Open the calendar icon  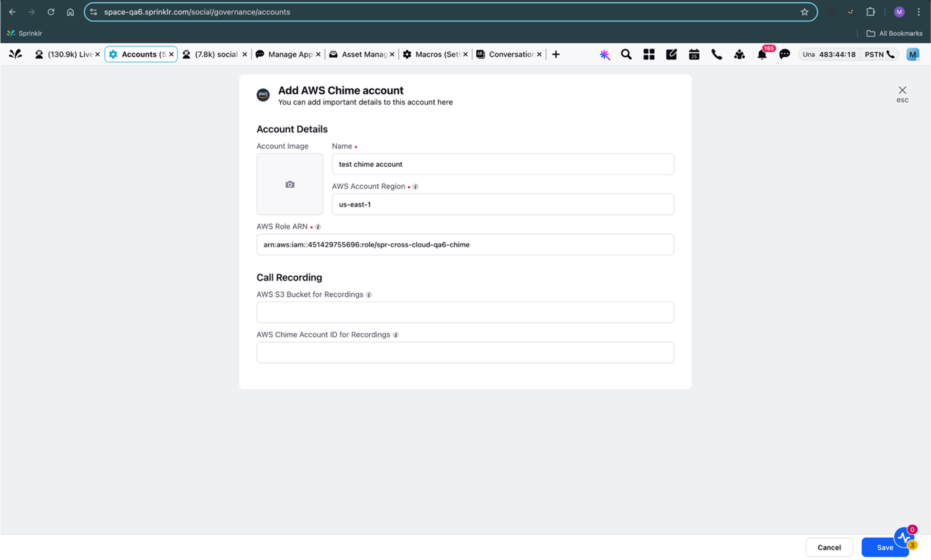[694, 54]
